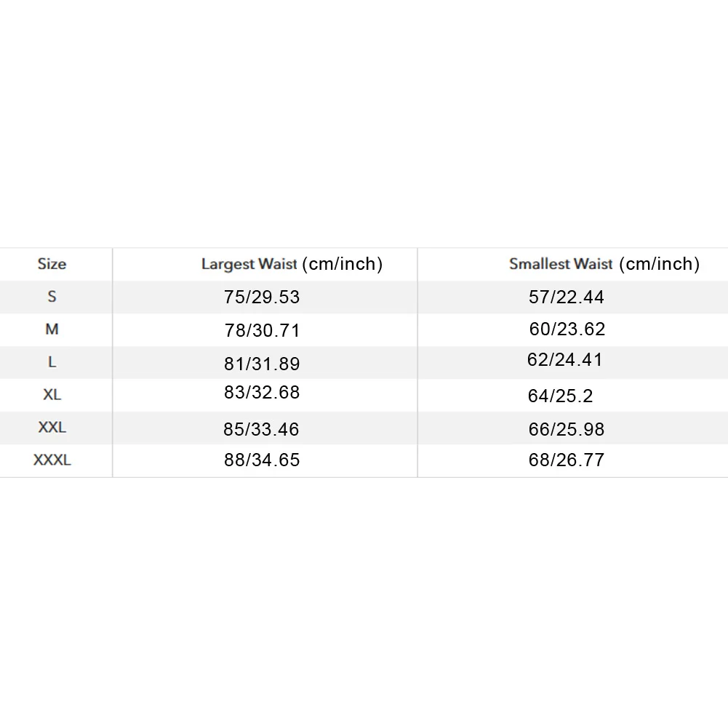Select the L size row label

pos(52,361)
